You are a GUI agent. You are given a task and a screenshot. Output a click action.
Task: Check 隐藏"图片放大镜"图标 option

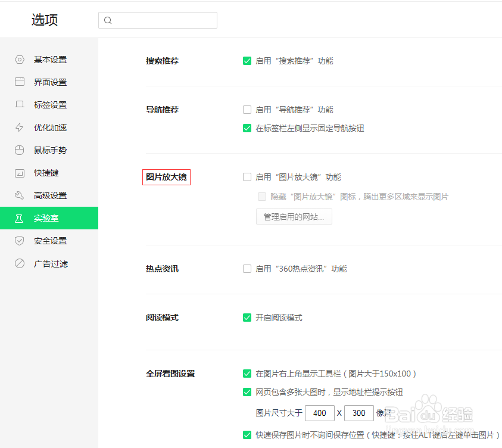coord(262,197)
